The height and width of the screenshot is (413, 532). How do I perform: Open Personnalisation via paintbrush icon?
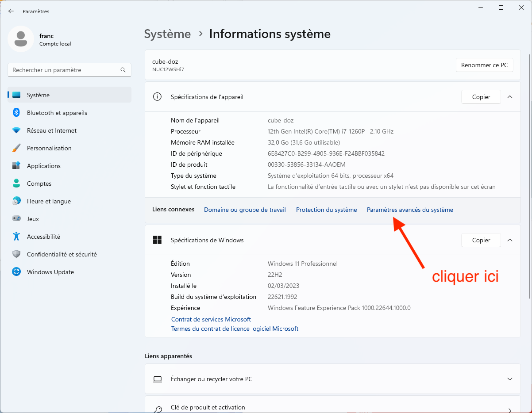click(16, 148)
